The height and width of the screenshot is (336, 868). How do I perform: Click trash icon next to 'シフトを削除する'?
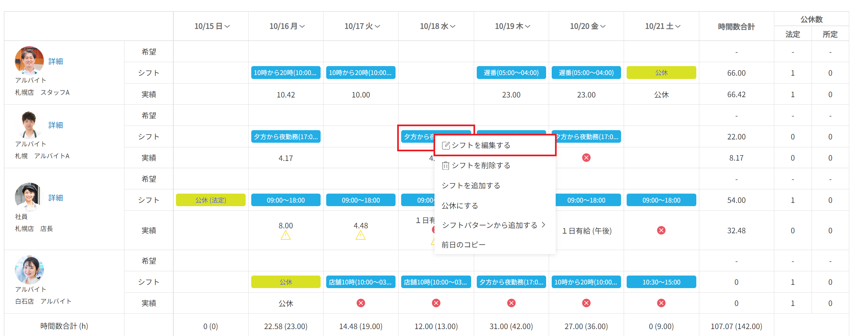[445, 166]
